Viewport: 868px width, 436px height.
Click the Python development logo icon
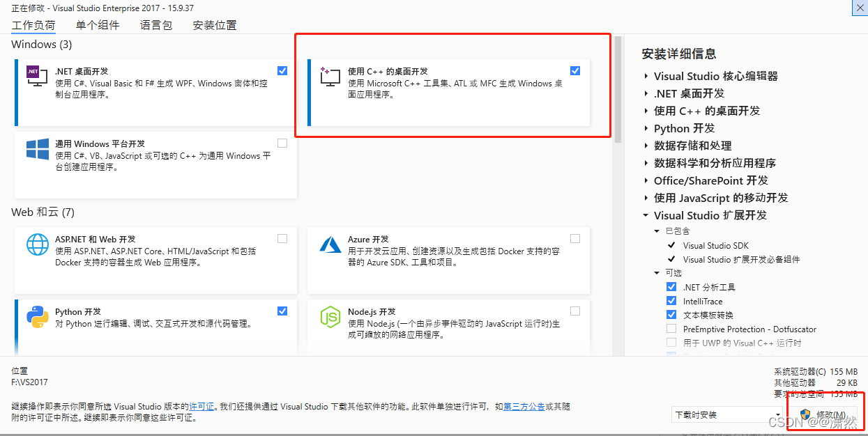click(x=37, y=317)
